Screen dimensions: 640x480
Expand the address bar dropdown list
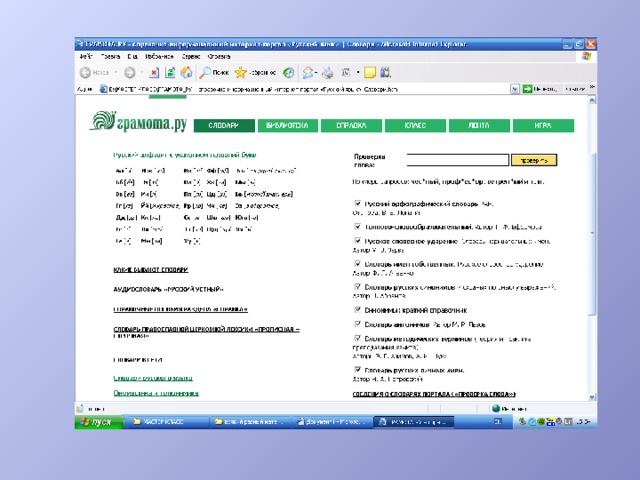pyautogui.click(x=515, y=89)
